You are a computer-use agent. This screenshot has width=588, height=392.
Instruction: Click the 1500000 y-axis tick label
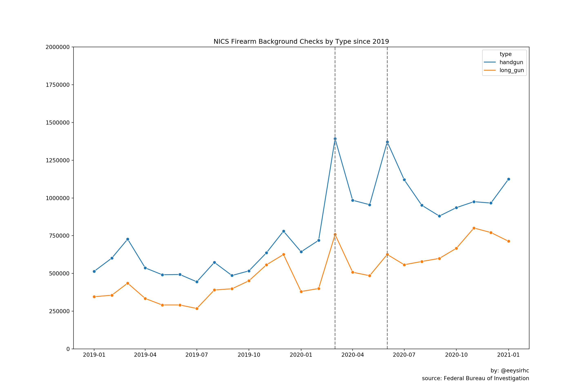[x=58, y=122]
